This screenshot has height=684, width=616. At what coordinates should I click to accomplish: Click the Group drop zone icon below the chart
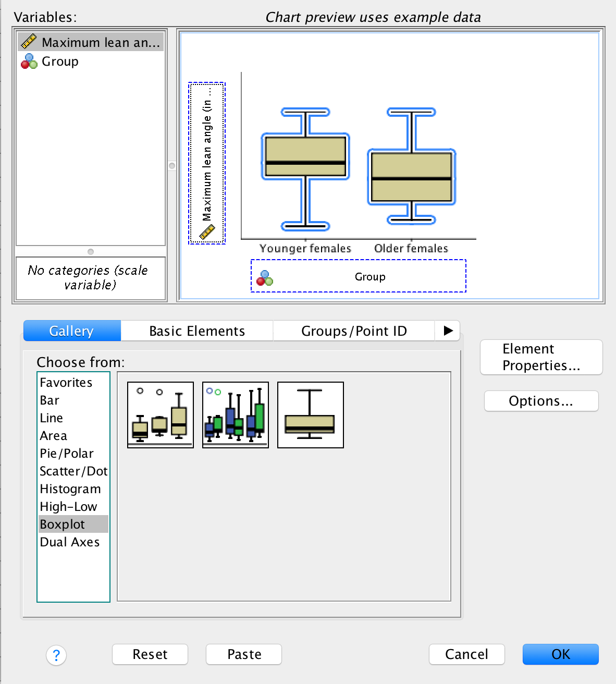(x=265, y=277)
